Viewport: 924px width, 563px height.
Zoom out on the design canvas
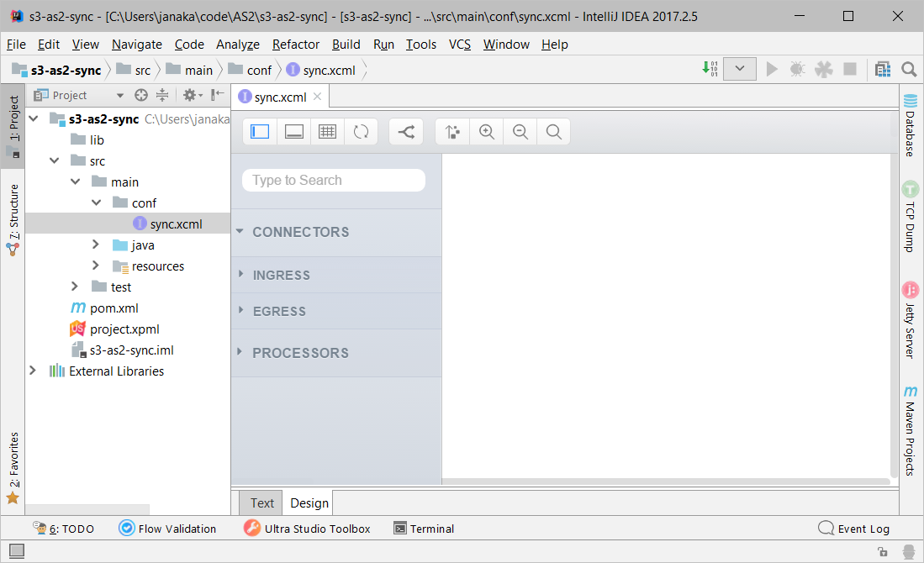520,131
